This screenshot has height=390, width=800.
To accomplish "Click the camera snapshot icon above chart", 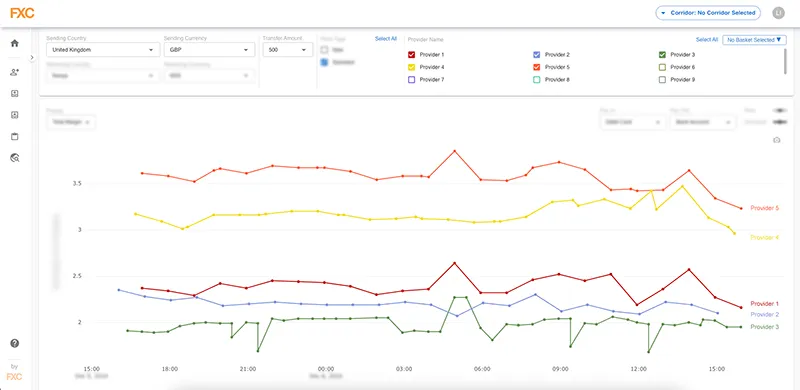I will point(777,140).
